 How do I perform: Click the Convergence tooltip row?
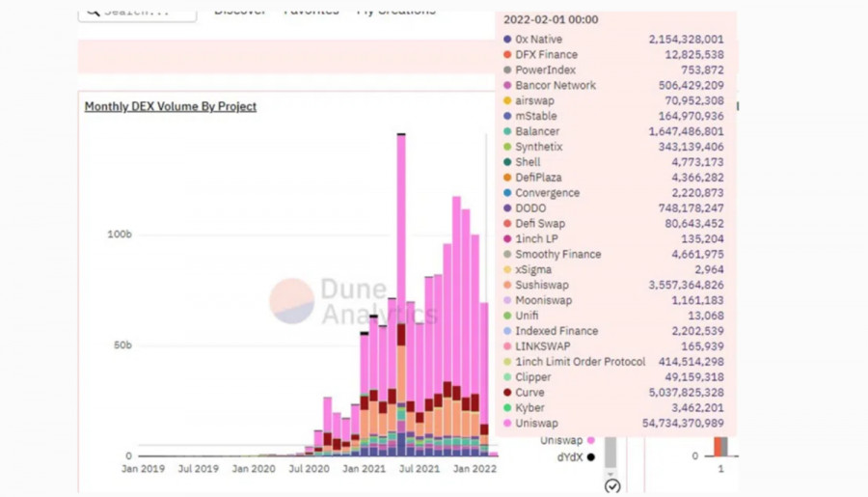[x=613, y=193]
